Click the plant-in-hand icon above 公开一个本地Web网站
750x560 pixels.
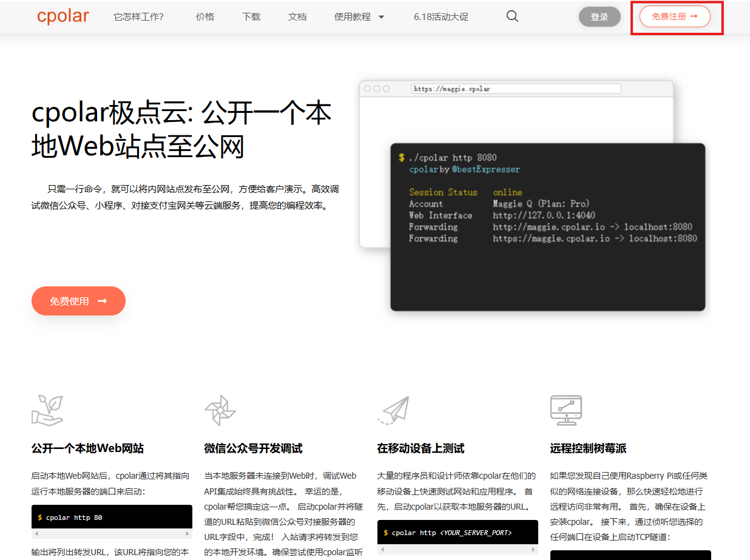point(47,410)
